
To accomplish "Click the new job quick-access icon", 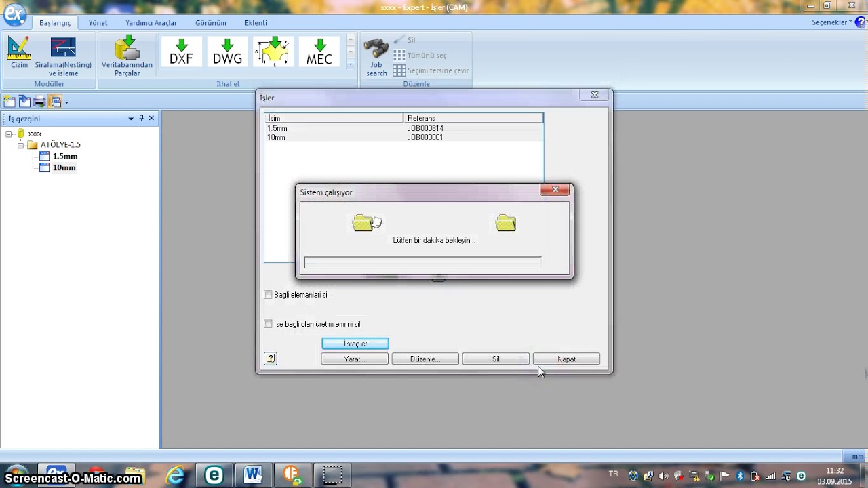I will click(x=9, y=102).
